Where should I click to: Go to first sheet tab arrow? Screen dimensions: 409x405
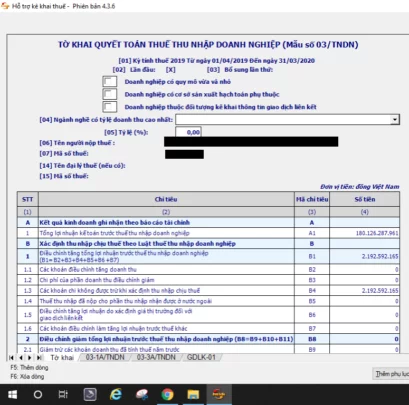click(11, 358)
